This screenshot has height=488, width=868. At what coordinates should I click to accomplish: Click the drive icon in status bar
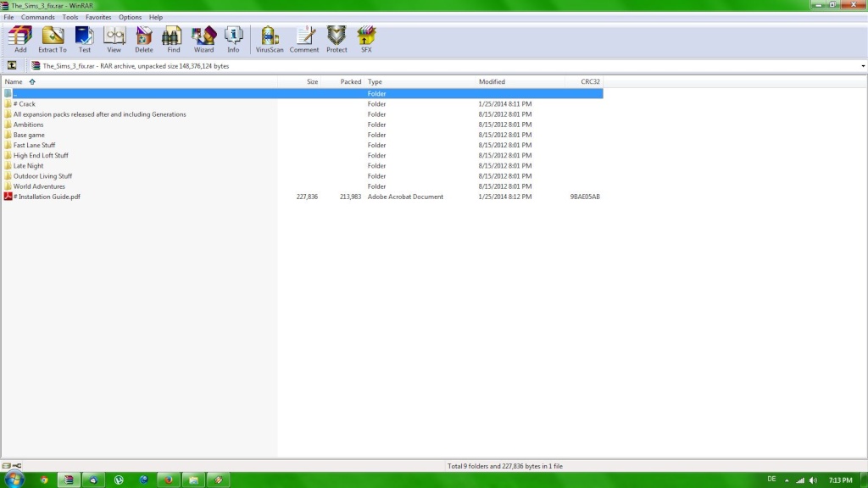click(x=6, y=466)
